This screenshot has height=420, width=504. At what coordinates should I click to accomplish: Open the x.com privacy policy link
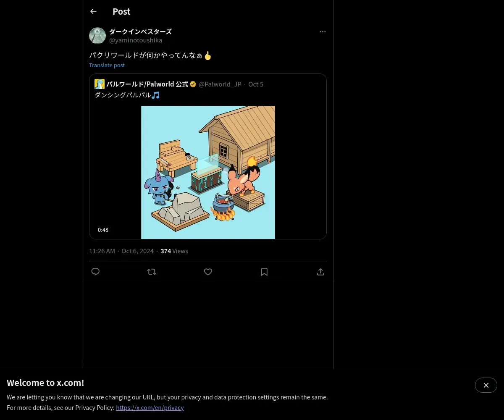click(x=150, y=407)
